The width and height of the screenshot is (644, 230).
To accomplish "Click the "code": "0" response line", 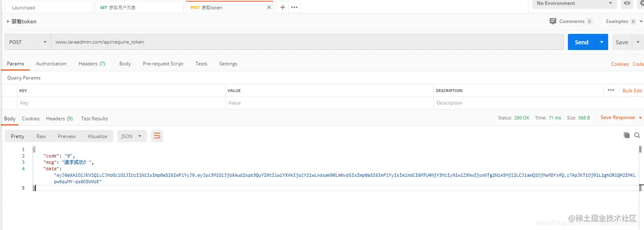I will [x=59, y=156].
